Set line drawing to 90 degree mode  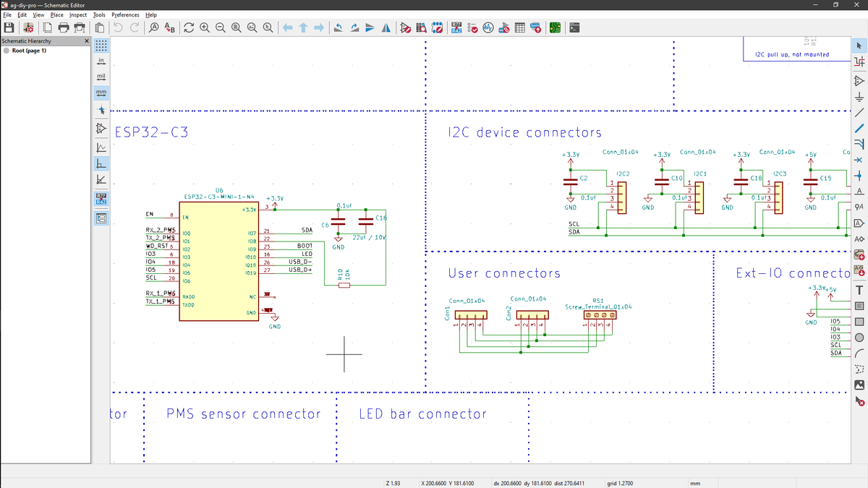(x=101, y=163)
